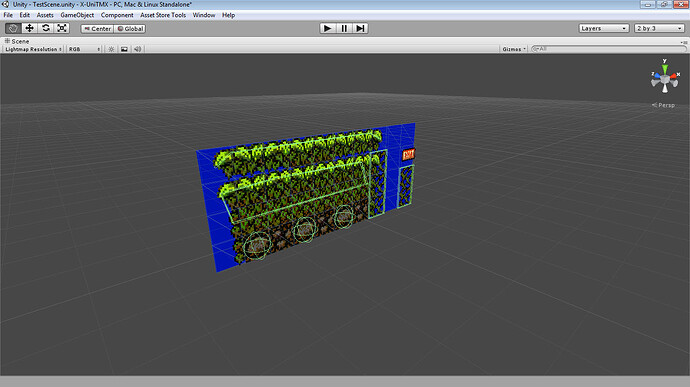Toggle skybox image effects icon
This screenshot has width=690, height=387.
[x=125, y=49]
